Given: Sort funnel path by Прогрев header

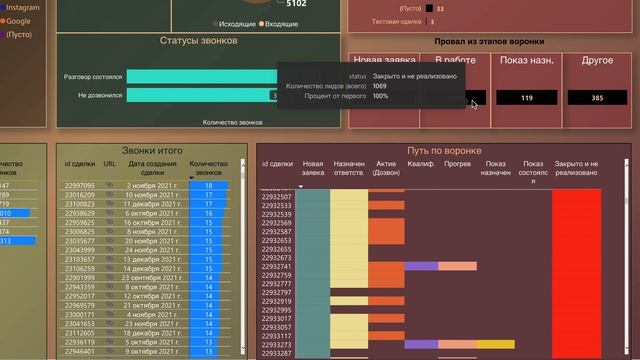Looking at the screenshot, I should point(458,164).
